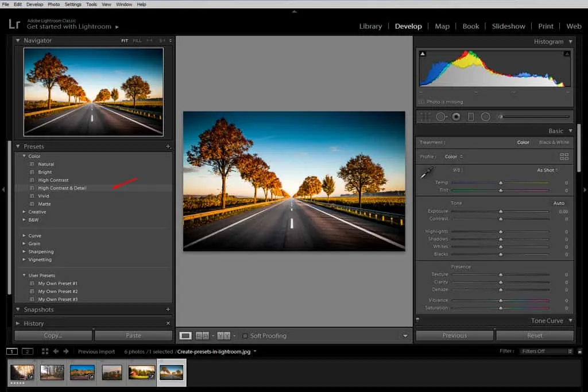Set Treatment to Black & White
This screenshot has width=588, height=392.
point(554,142)
